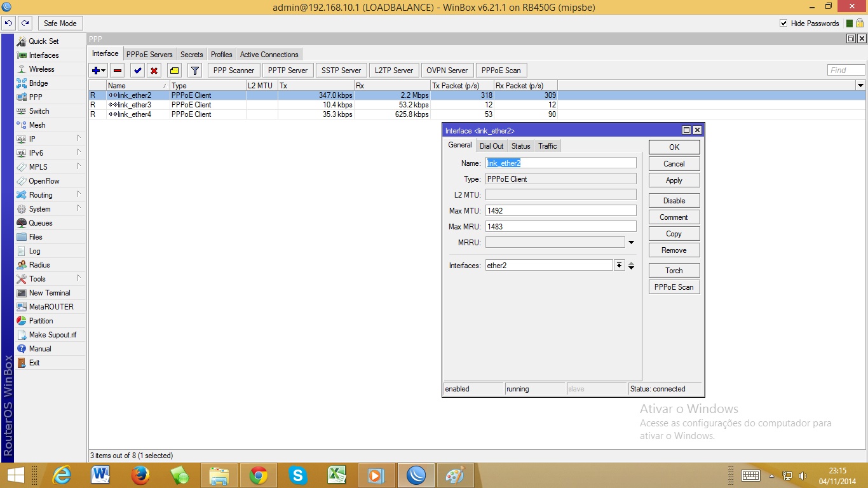Open Google Chrome from taskbar
Screen dimensions: 868x488
[258, 475]
